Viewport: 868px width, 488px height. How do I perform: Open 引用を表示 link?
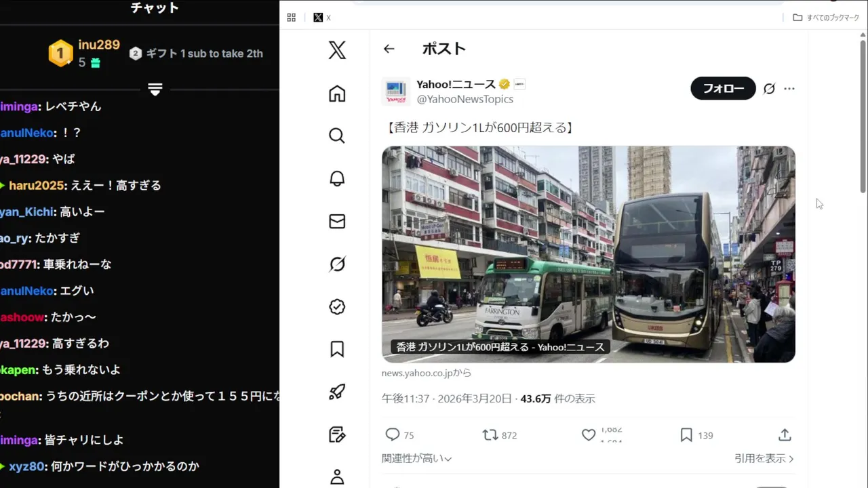coord(764,459)
